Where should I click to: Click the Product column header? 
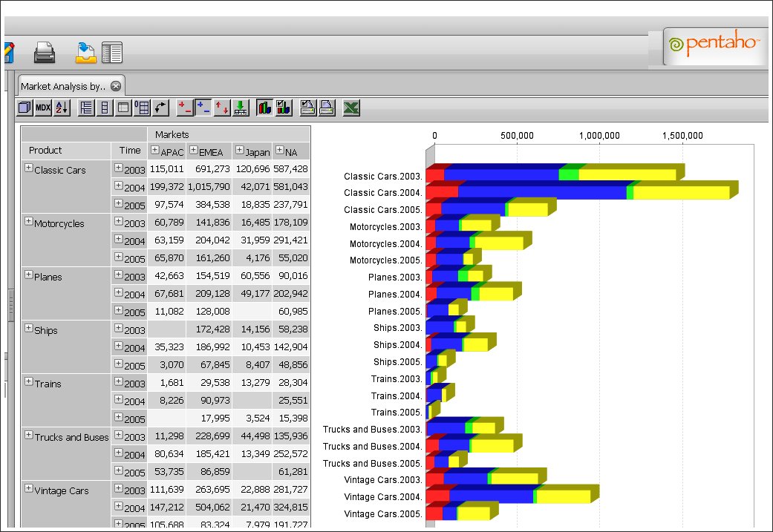45,151
